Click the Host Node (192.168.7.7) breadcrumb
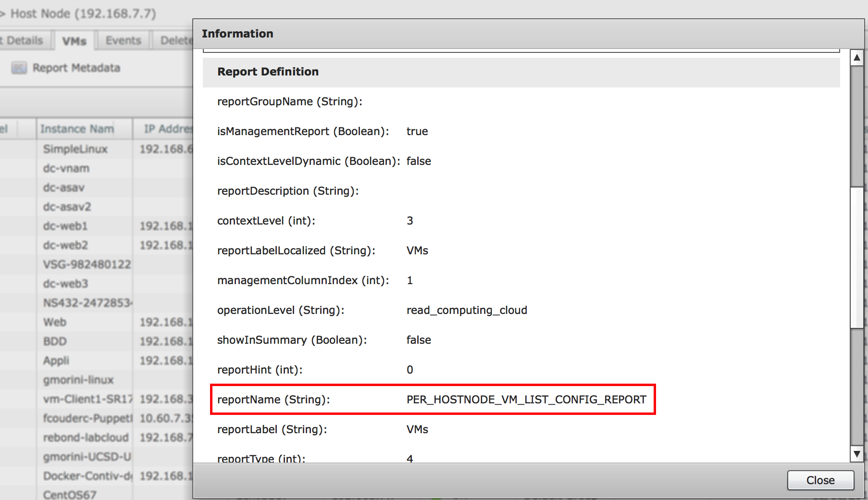This screenshot has width=868, height=500. click(x=83, y=13)
